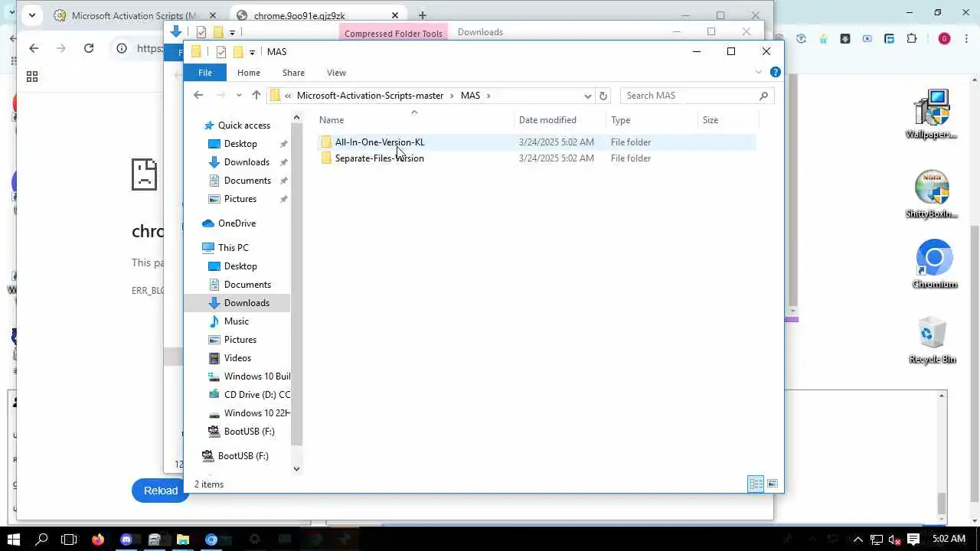
Task: Click the magnifier icon in Search MAS box
Action: pyautogui.click(x=763, y=96)
